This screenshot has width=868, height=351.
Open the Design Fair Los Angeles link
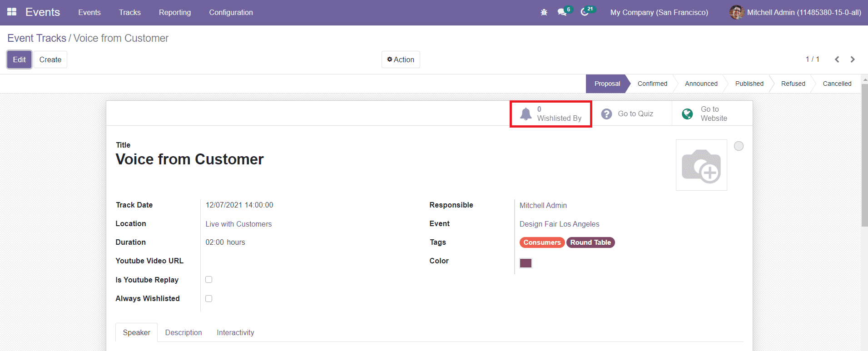pyautogui.click(x=559, y=224)
